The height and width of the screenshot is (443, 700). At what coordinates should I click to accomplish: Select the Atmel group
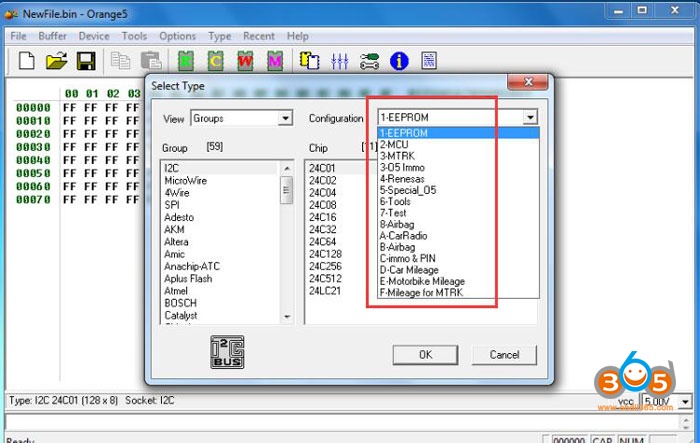click(220, 291)
